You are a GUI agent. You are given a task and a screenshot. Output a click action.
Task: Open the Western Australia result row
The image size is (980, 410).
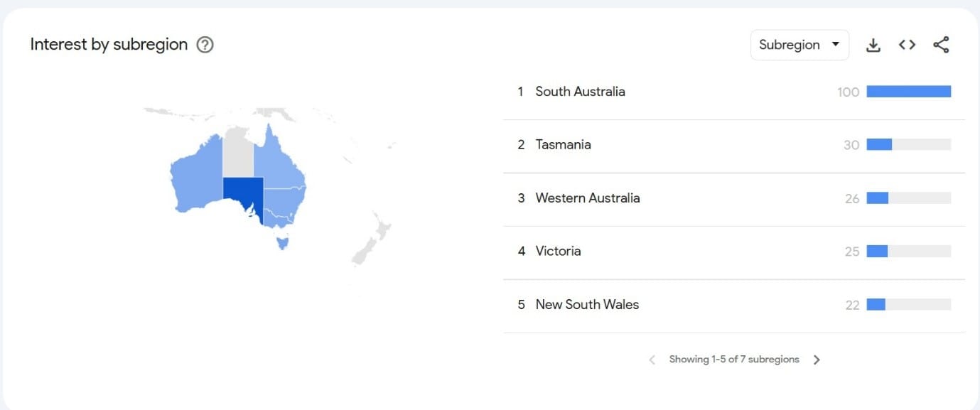(x=734, y=198)
